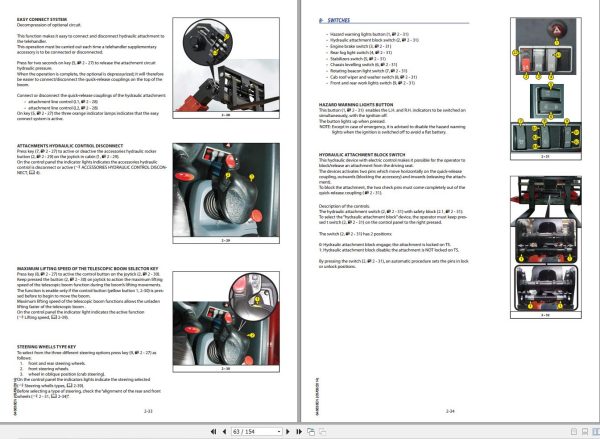The image size is (600, 439).
Task: Click the ATTACHMENTS HYDRAULIC CONTROL DISCONNECT heading
Action: (70, 146)
